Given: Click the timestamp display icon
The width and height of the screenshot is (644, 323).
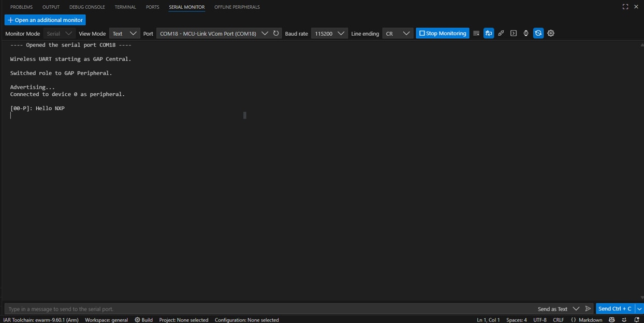Looking at the screenshot, I should [525, 33].
